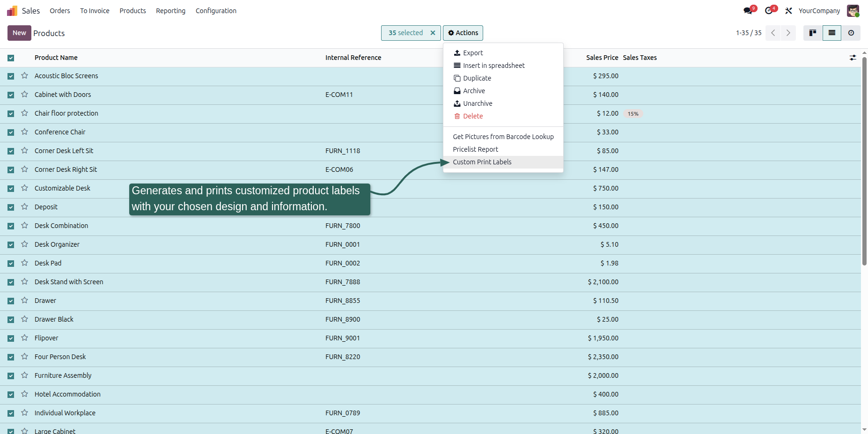Star Acoustic Bloc Screens as favorite

coord(25,76)
